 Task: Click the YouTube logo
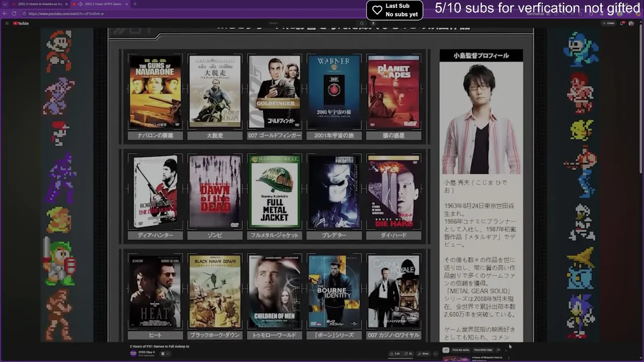pos(21,23)
